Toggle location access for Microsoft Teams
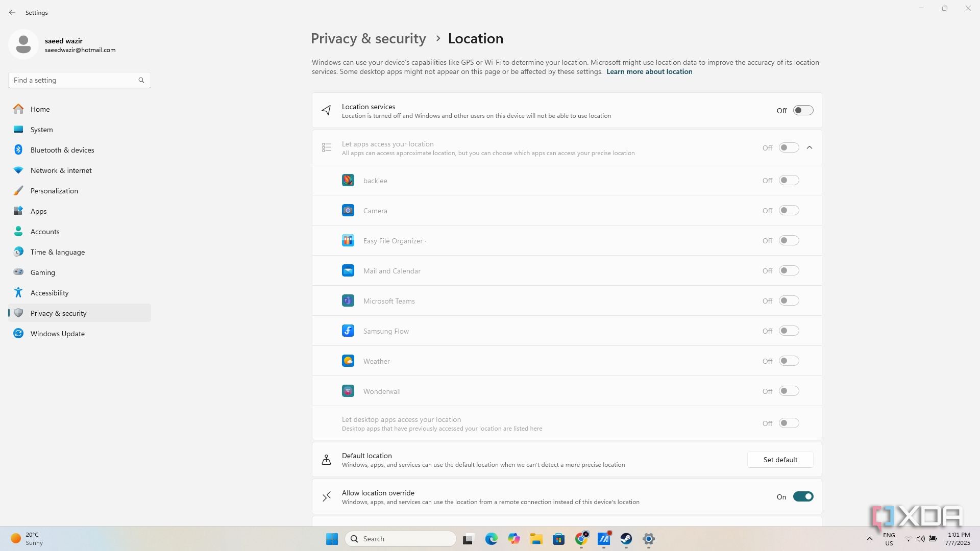The height and width of the screenshot is (551, 980). coord(789,300)
